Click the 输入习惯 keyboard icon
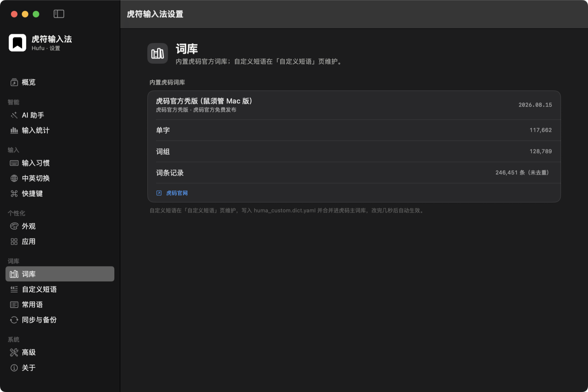 coord(14,163)
